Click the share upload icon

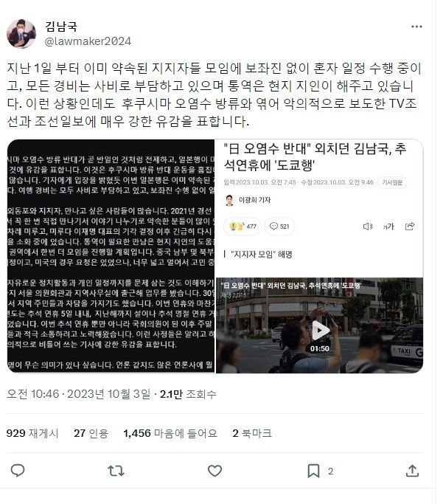point(412,471)
